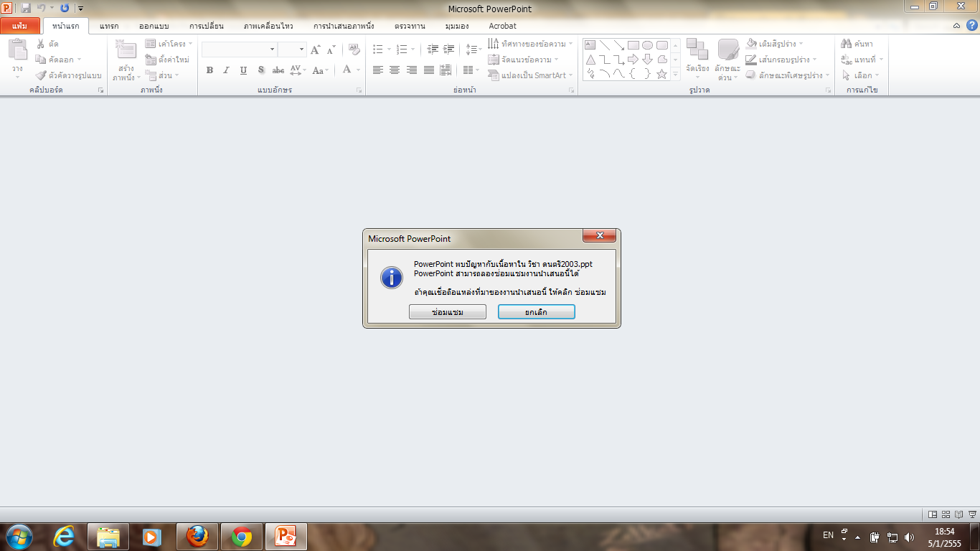Switch to the แทรก (Insert) ribbon tab
Viewport: 980px width, 551px height.
click(x=109, y=26)
